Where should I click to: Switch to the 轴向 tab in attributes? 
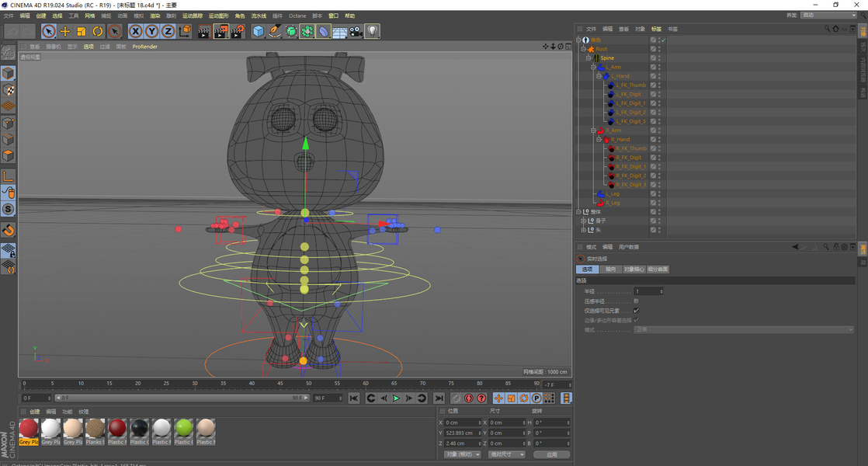[610, 269]
